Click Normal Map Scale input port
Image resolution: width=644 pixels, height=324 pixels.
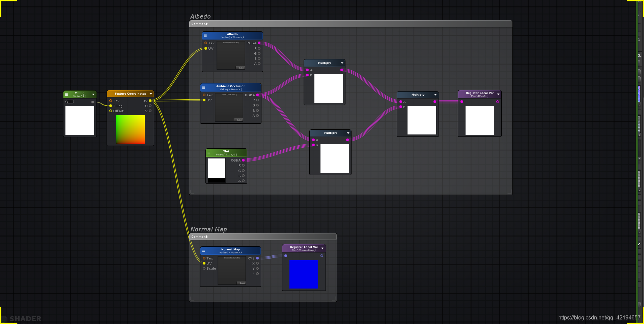point(204,268)
